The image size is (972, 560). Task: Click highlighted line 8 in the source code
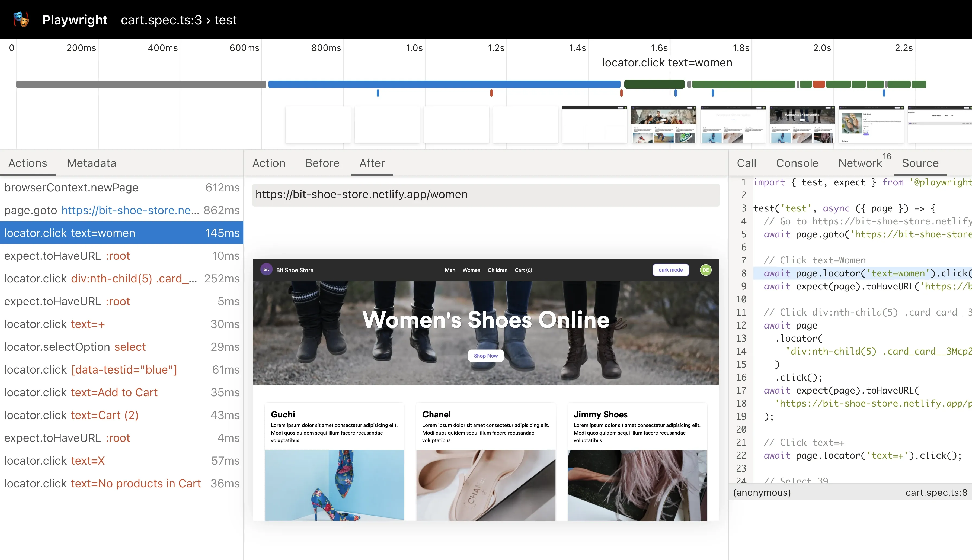coord(846,273)
